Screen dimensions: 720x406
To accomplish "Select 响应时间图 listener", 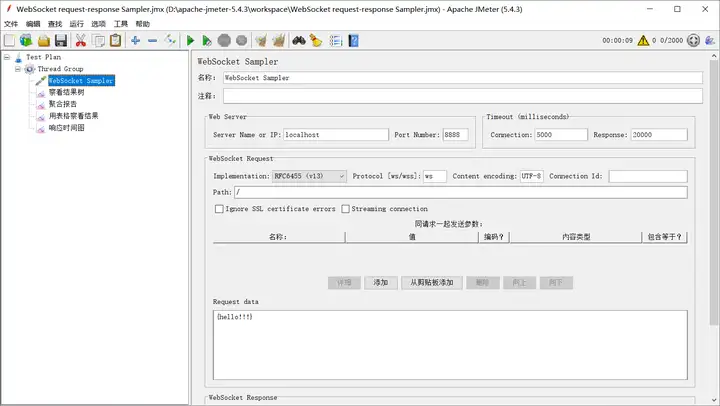I will (67, 128).
